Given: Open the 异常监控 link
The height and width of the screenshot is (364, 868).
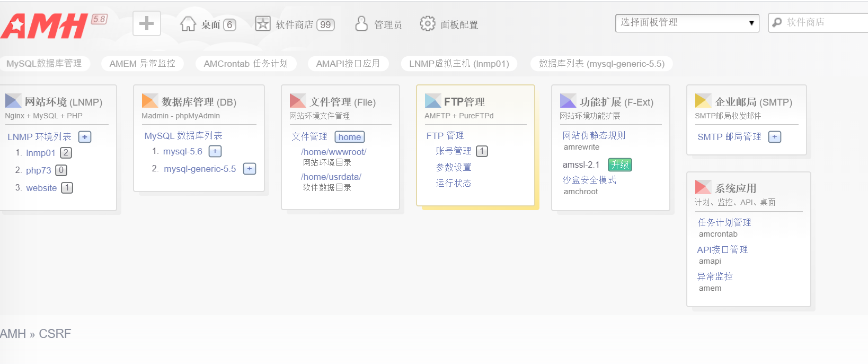Looking at the screenshot, I should 715,276.
